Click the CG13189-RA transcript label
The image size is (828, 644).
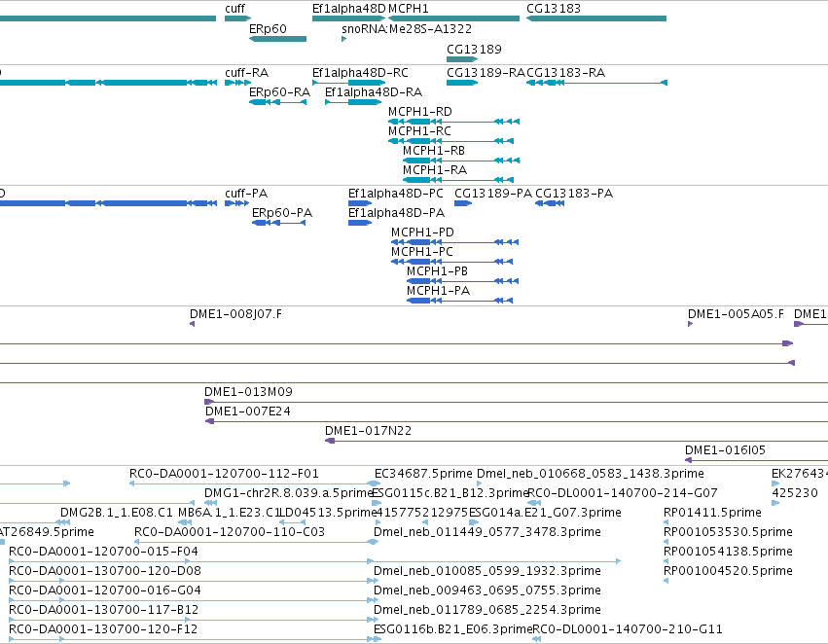coord(486,73)
